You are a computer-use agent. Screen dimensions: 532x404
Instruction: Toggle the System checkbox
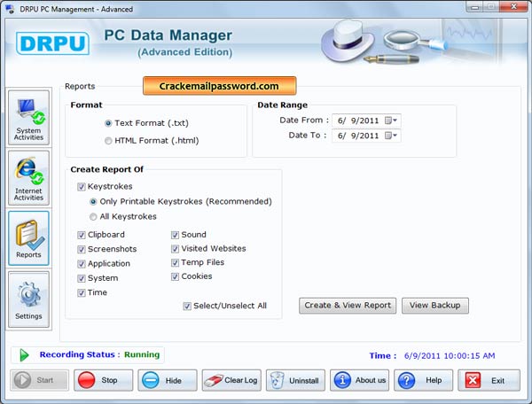point(82,278)
